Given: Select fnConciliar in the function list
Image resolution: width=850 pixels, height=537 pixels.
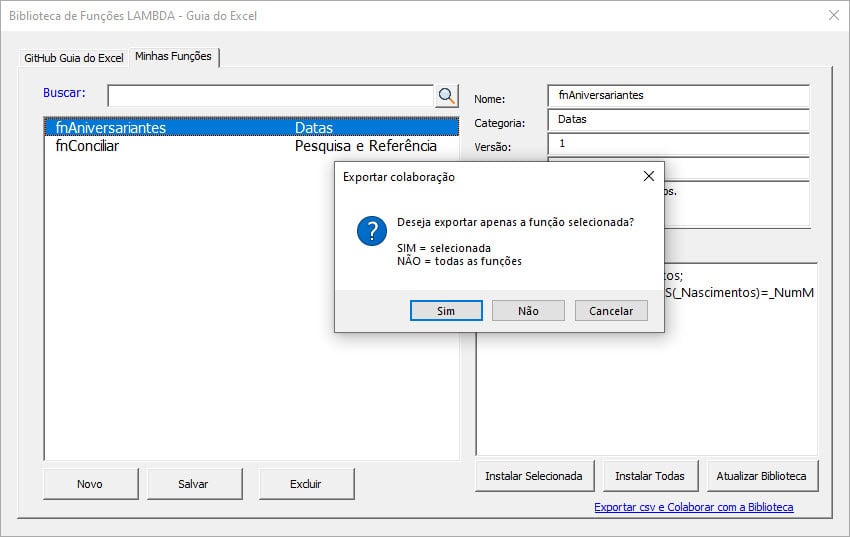Looking at the screenshot, I should [88, 146].
